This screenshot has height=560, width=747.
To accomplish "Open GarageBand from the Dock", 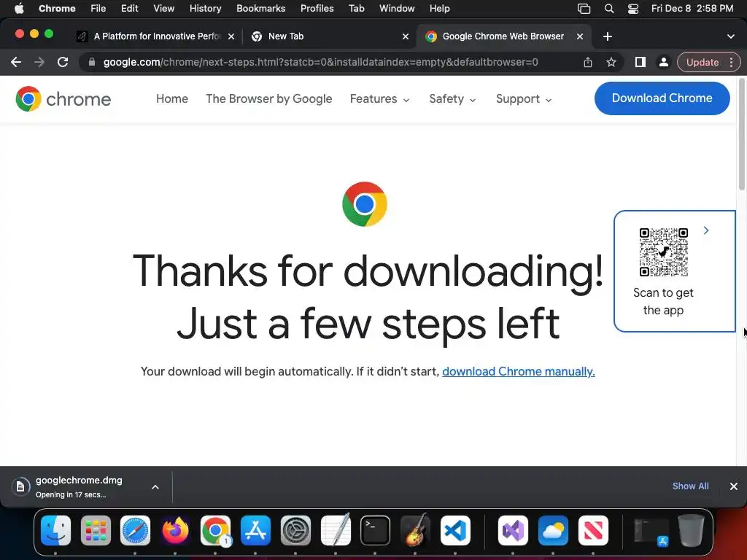I will 415,530.
